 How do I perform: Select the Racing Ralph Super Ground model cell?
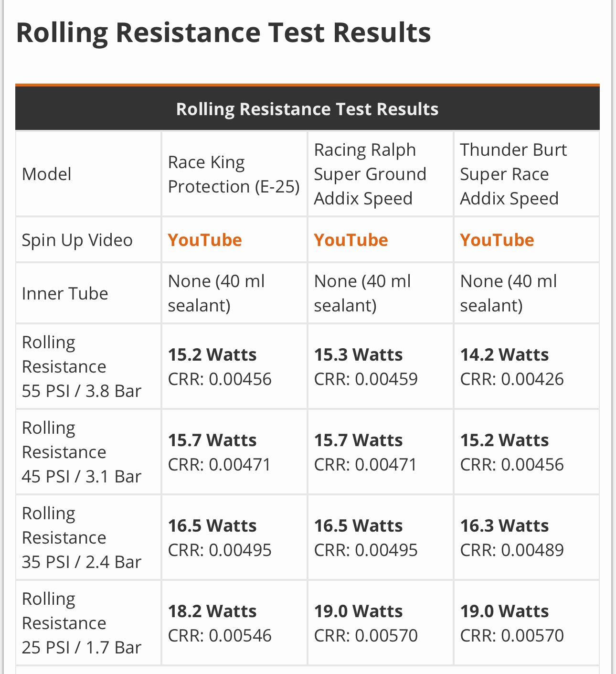[370, 174]
